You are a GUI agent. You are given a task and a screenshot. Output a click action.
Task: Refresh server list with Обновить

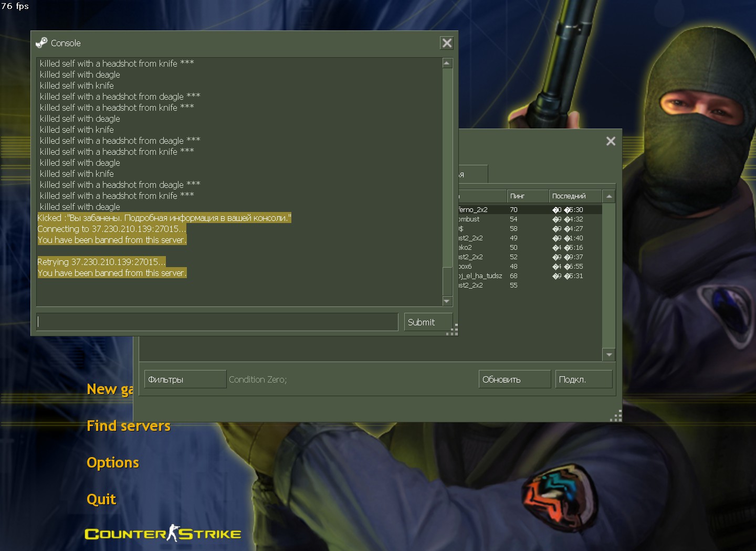click(x=514, y=379)
